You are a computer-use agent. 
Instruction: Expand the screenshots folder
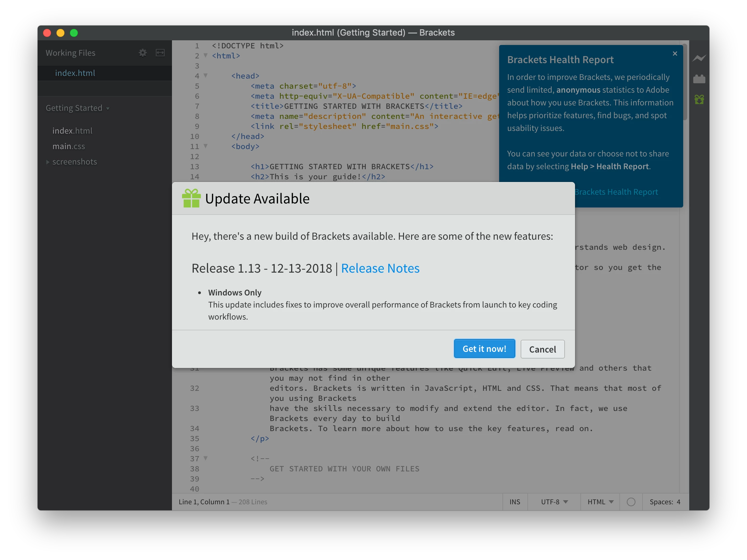(x=48, y=162)
